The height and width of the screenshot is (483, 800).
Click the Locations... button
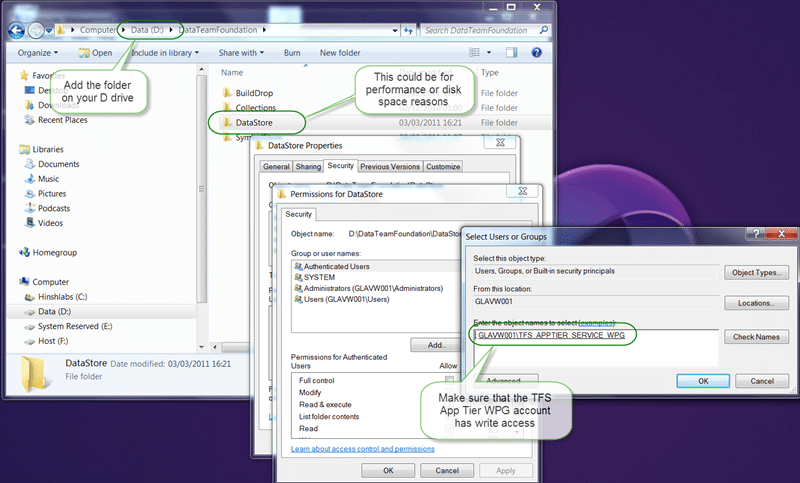[756, 303]
